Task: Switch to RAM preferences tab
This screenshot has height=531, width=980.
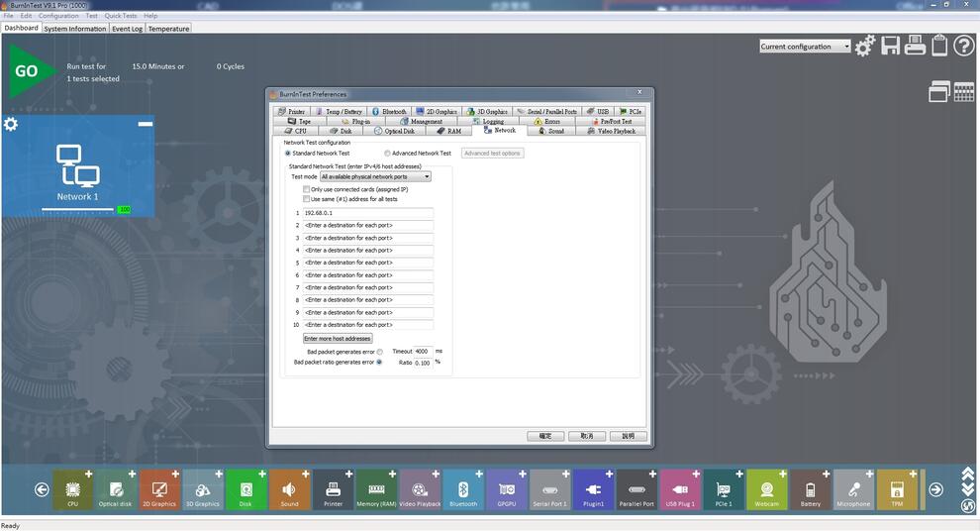Action: tap(448, 132)
